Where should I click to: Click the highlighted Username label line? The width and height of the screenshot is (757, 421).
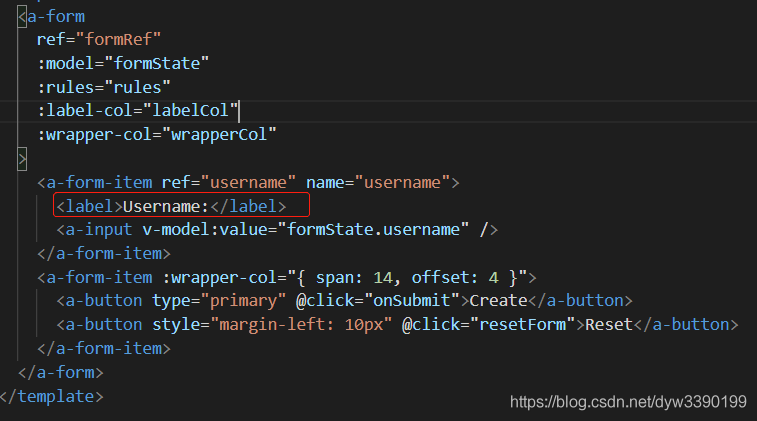[x=181, y=205]
